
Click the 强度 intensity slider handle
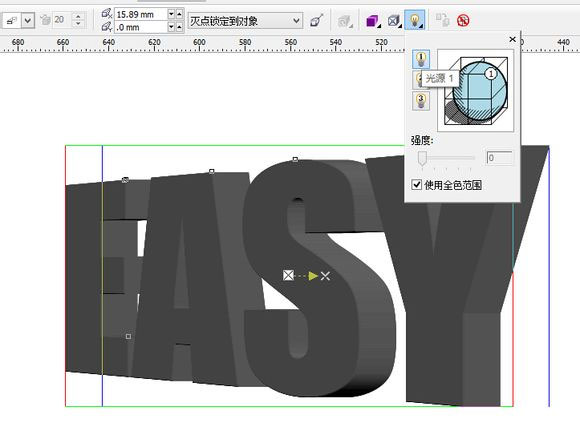[422, 158]
